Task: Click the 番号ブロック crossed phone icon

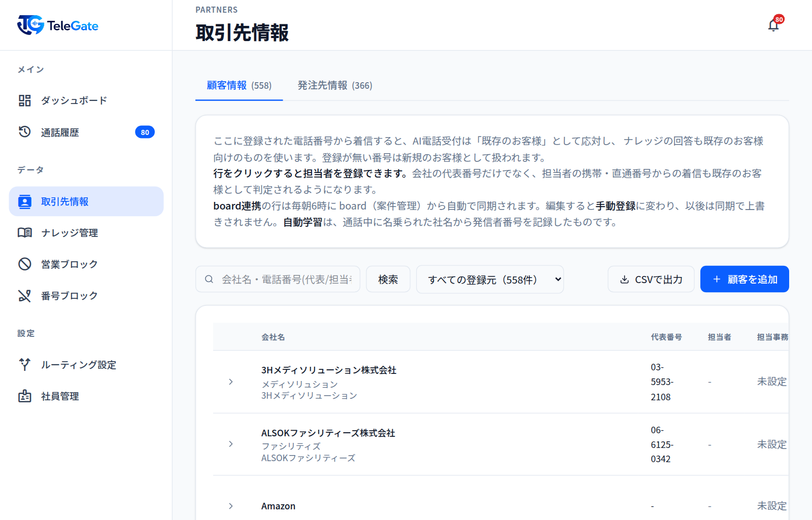Action: tap(24, 296)
